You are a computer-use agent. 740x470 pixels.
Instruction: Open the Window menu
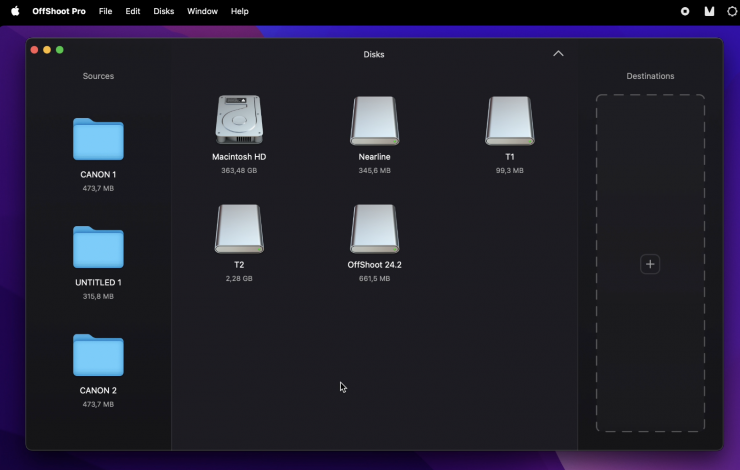point(202,11)
